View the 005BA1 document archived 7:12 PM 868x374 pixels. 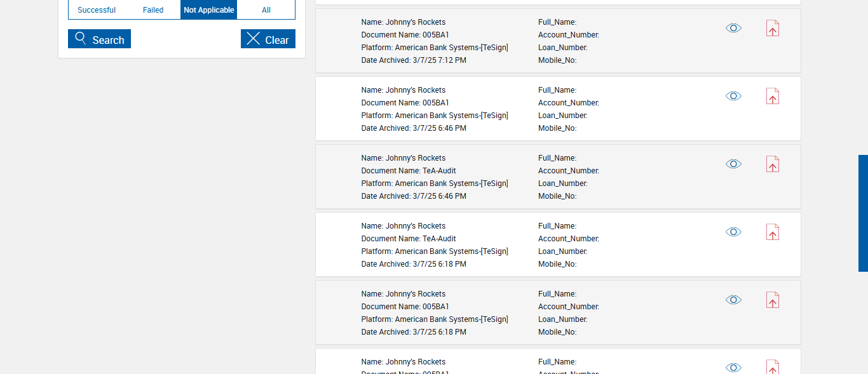point(733,28)
